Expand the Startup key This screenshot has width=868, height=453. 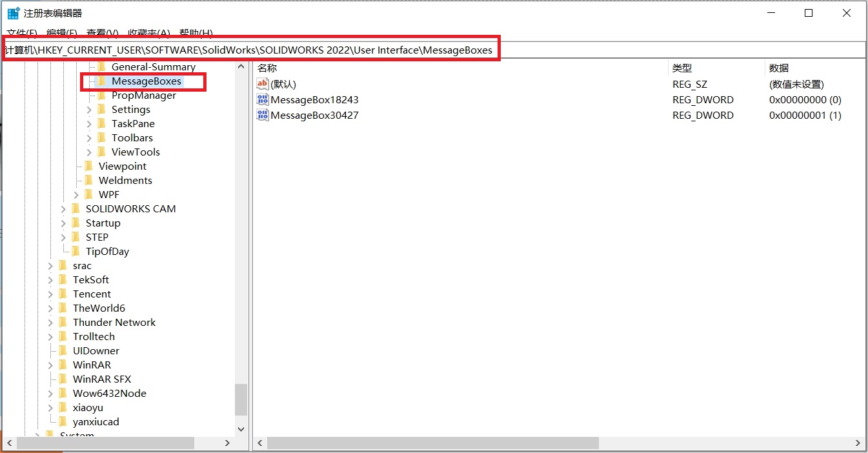point(63,223)
